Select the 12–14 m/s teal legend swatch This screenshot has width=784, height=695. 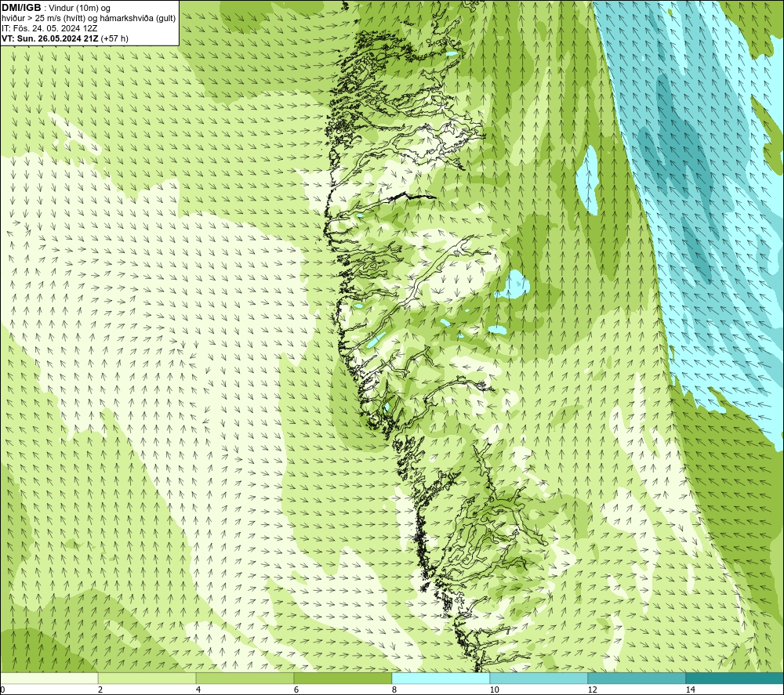tap(637, 678)
